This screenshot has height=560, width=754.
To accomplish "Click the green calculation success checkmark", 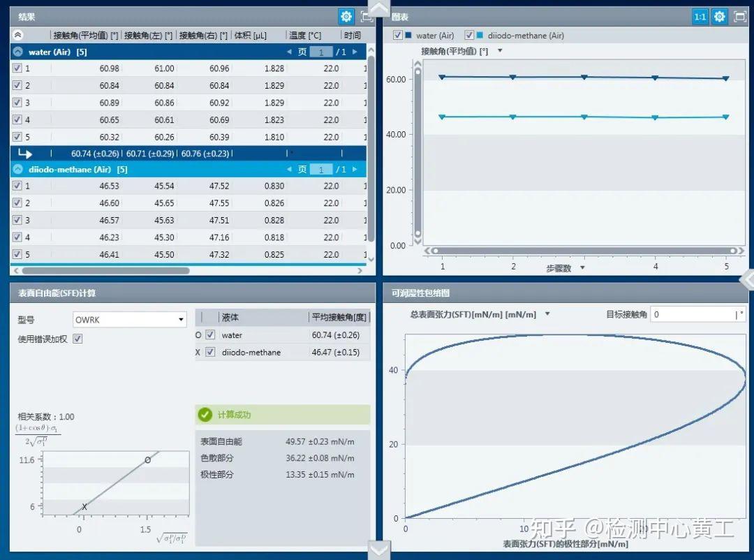I will click(x=205, y=414).
